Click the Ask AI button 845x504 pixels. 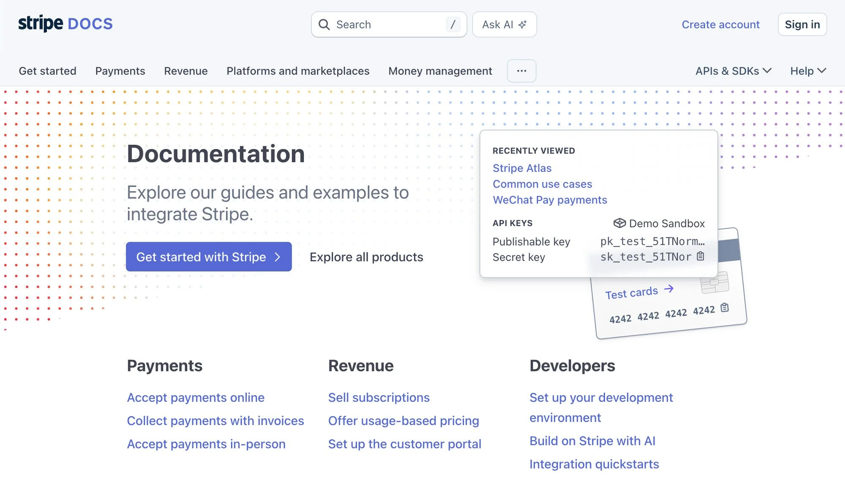[x=504, y=24]
